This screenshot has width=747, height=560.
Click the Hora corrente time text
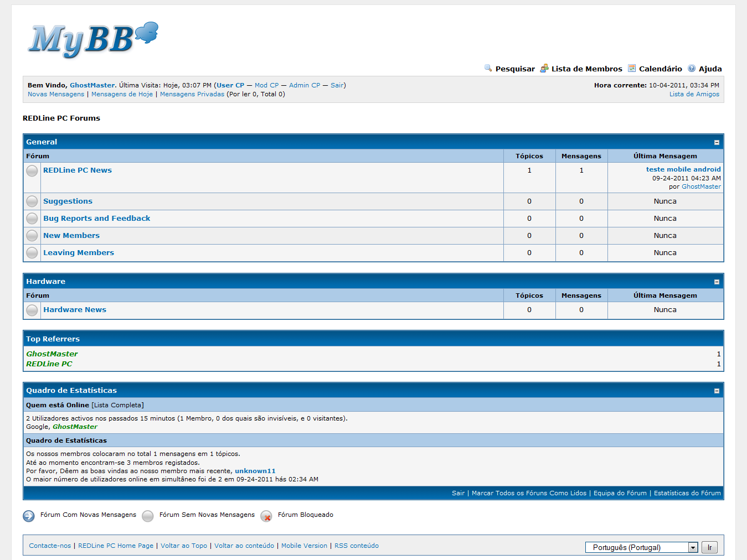point(657,85)
